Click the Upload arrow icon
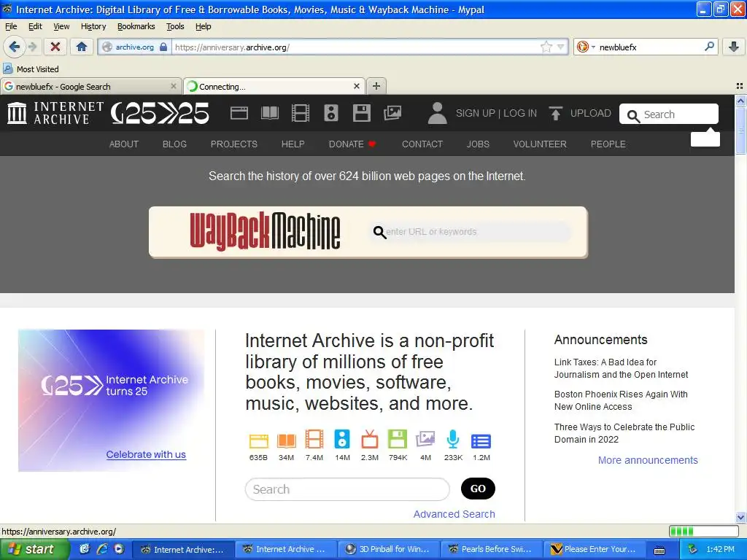 (x=555, y=113)
